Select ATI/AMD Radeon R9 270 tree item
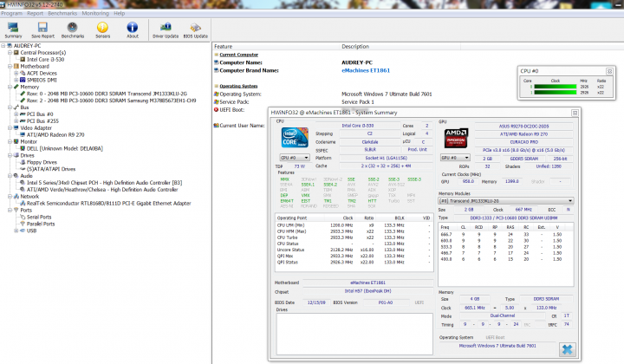Screen dimensions: 624x364 (55, 135)
